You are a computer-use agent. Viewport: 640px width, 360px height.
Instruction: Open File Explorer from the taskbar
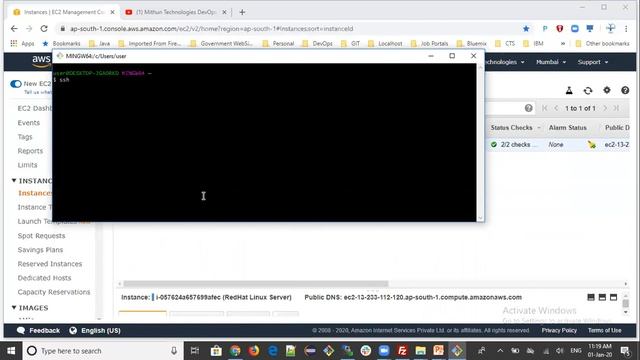(420, 351)
